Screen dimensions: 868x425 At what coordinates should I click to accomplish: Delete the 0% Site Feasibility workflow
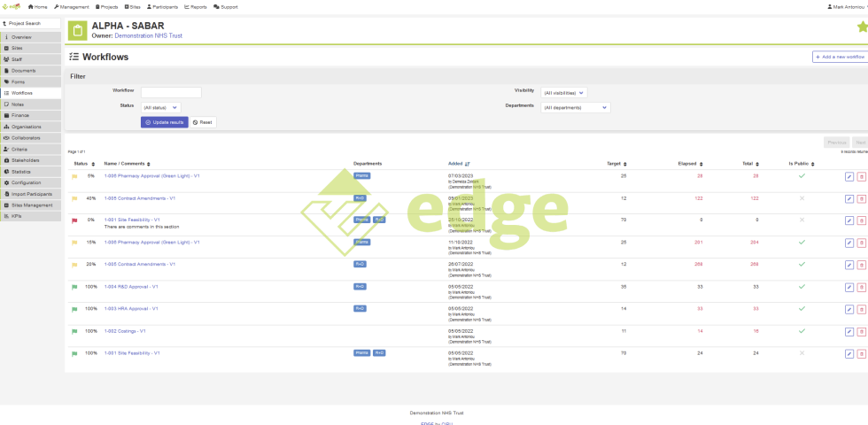(x=861, y=220)
